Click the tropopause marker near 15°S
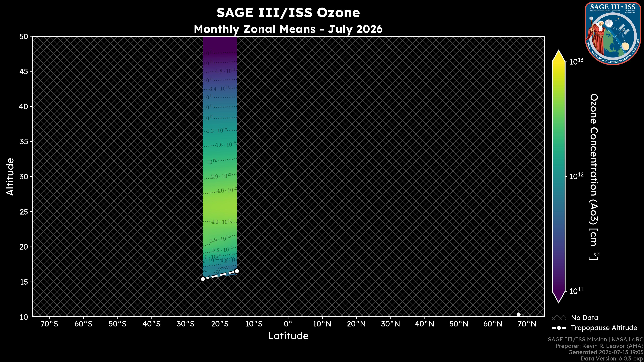The height and width of the screenshot is (362, 644). (237, 271)
